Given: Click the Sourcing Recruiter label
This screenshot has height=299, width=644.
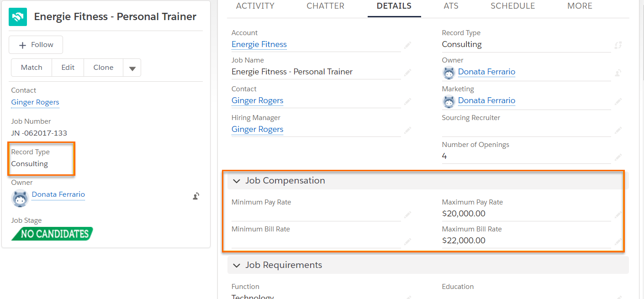Looking at the screenshot, I should click(471, 118).
